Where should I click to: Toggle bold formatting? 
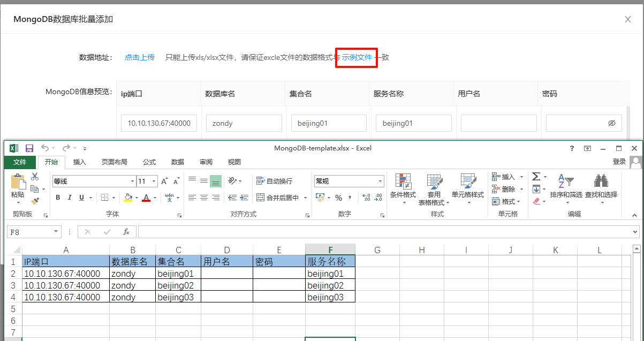[58, 198]
